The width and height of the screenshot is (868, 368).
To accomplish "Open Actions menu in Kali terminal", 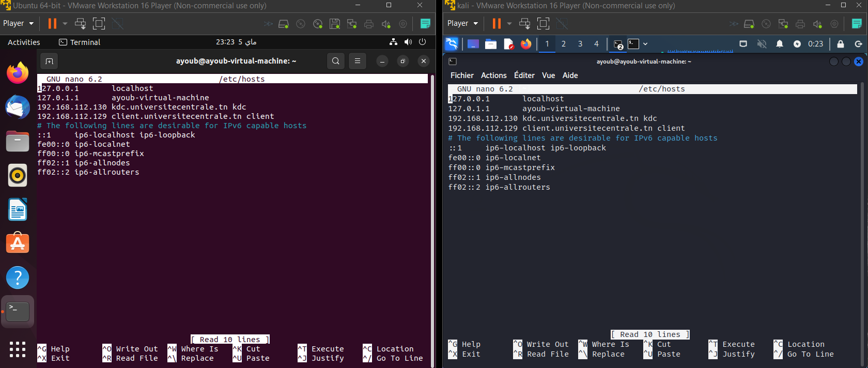I will coord(494,75).
